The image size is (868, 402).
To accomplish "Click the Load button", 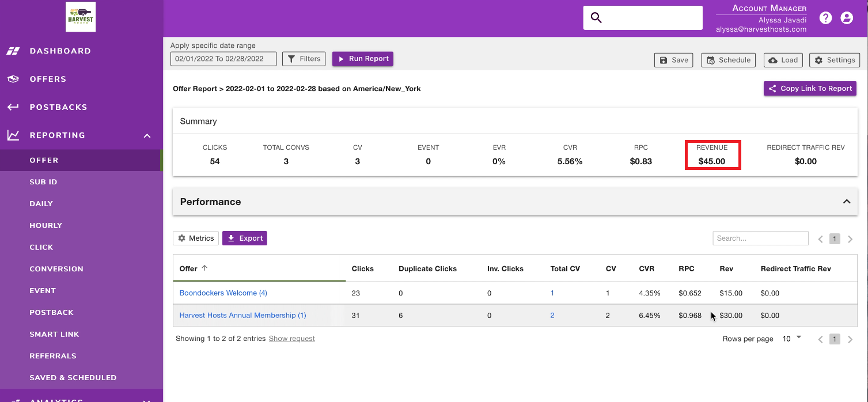I will pyautogui.click(x=783, y=60).
